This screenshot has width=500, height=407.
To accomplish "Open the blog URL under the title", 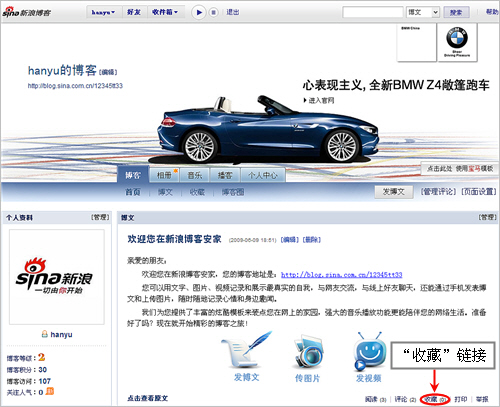I will tap(75, 86).
